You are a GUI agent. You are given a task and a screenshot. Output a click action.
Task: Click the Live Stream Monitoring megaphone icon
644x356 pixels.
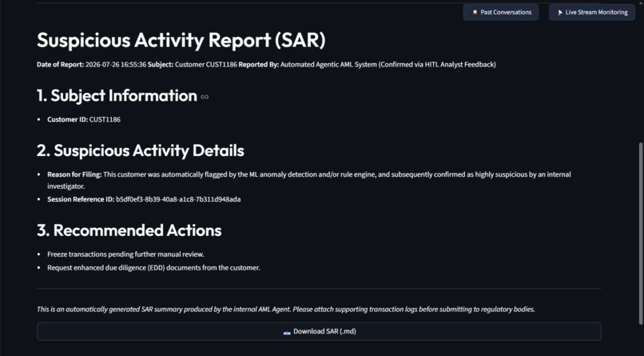(560, 12)
